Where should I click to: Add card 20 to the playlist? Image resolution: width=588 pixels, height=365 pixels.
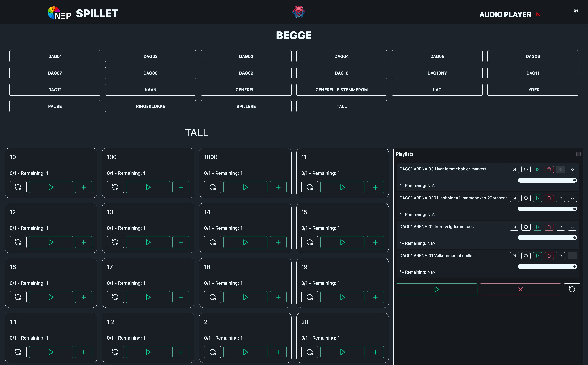[375, 352]
